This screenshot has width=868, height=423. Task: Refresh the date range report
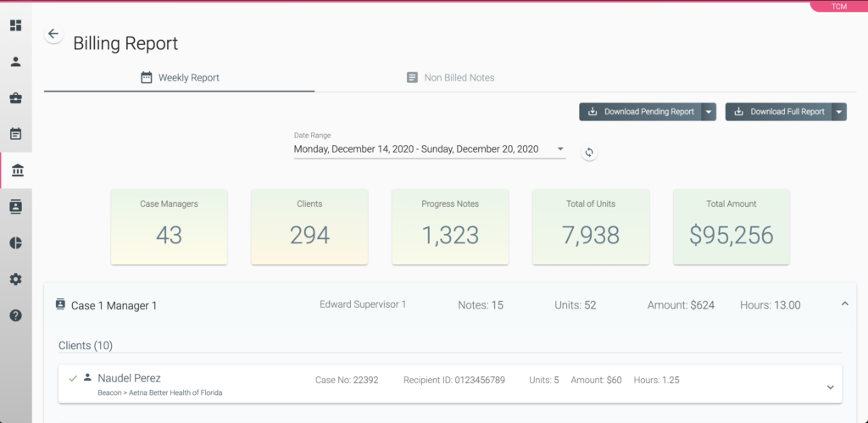(x=590, y=153)
